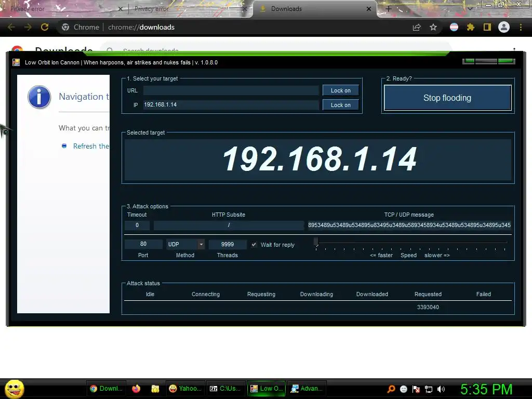The height and width of the screenshot is (399, 532).
Task: Toggle the Wait for reply checkbox
Action: pyautogui.click(x=254, y=245)
